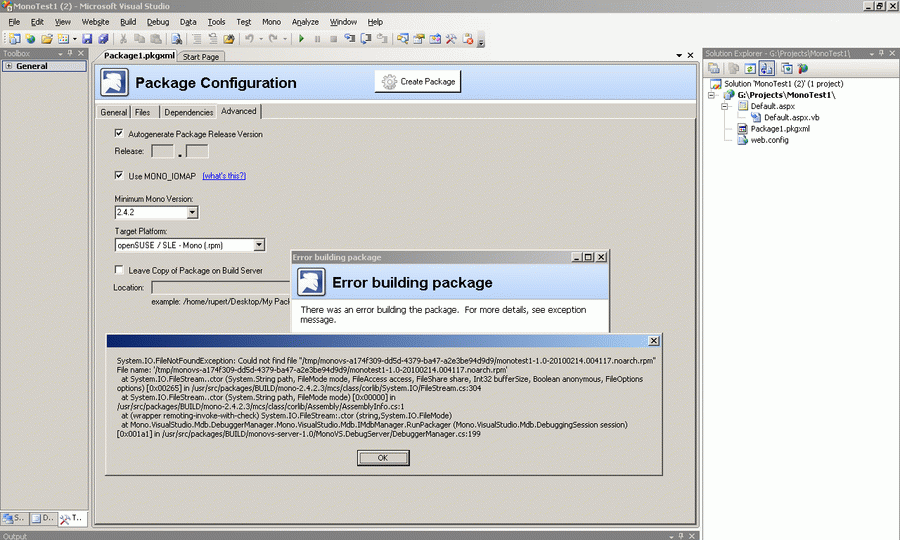Open the Minimum Mono Version dropdown
This screenshot has width=900, height=540.
(192, 212)
